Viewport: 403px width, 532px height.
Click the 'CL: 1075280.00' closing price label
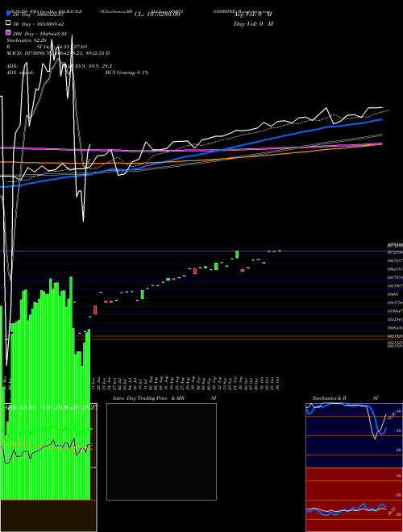(x=156, y=15)
